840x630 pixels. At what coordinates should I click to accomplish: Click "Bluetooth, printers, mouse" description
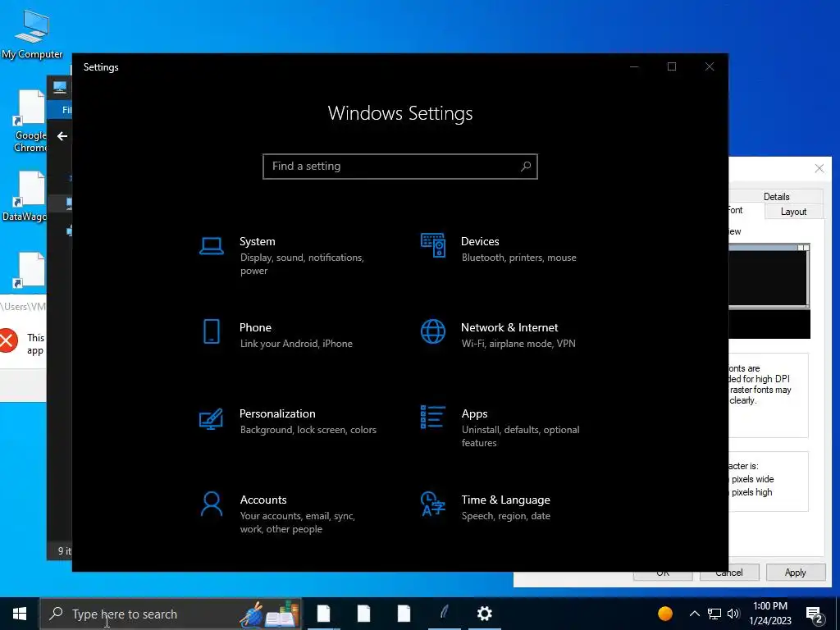pos(519,258)
